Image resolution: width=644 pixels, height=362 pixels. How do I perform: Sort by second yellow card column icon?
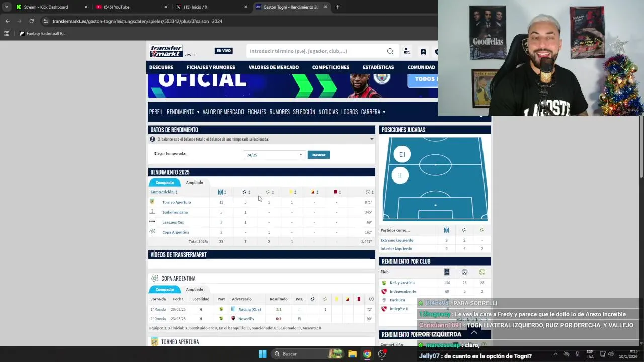(313, 192)
